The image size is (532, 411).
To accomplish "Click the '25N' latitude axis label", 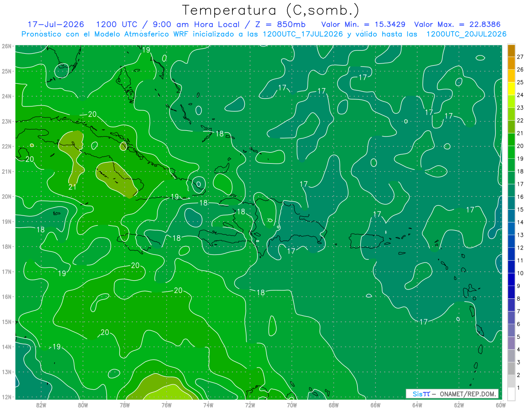I will (7, 71).
